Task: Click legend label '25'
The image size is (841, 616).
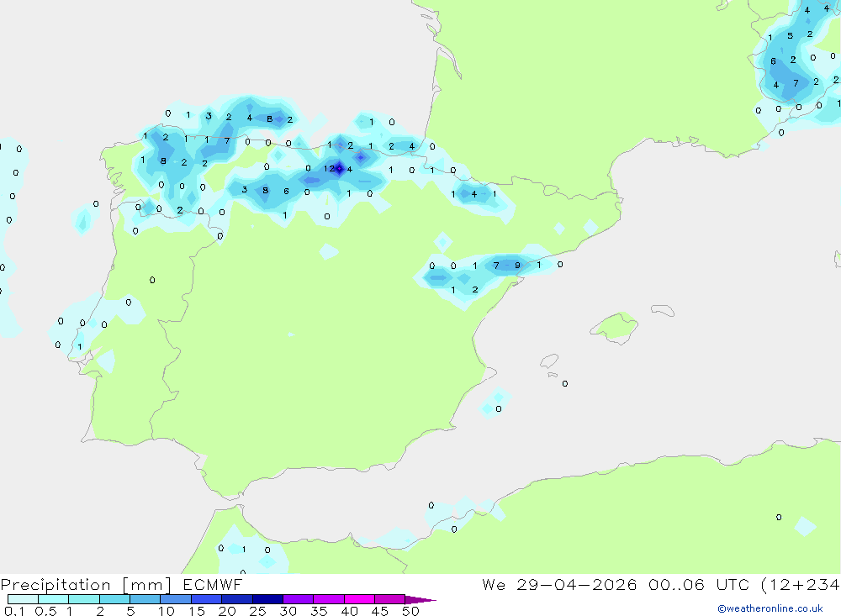Action: tap(258, 611)
